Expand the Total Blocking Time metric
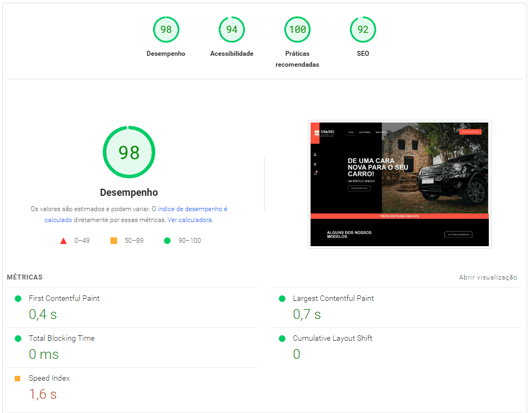 (x=62, y=339)
